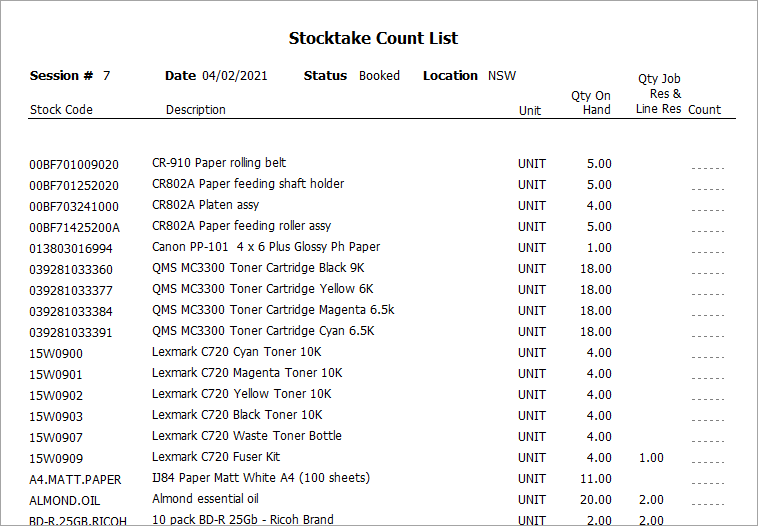Click the count blank for 00BF701009020
The height and width of the screenshot is (526, 758).
click(708, 168)
